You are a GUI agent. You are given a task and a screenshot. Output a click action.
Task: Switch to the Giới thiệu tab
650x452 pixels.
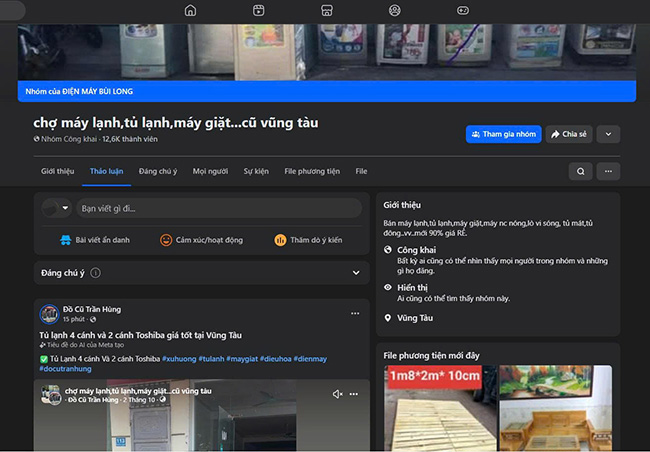coord(58,171)
